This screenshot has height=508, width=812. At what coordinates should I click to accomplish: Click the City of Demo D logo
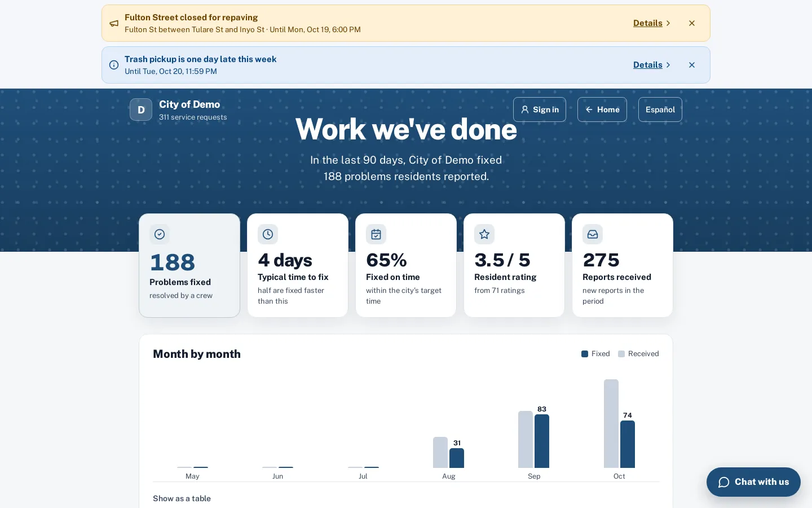tap(141, 110)
